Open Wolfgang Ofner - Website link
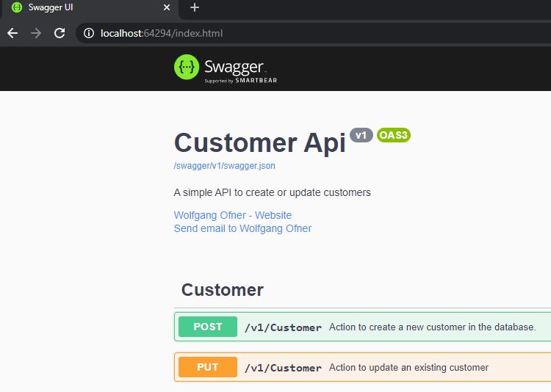 tap(233, 215)
